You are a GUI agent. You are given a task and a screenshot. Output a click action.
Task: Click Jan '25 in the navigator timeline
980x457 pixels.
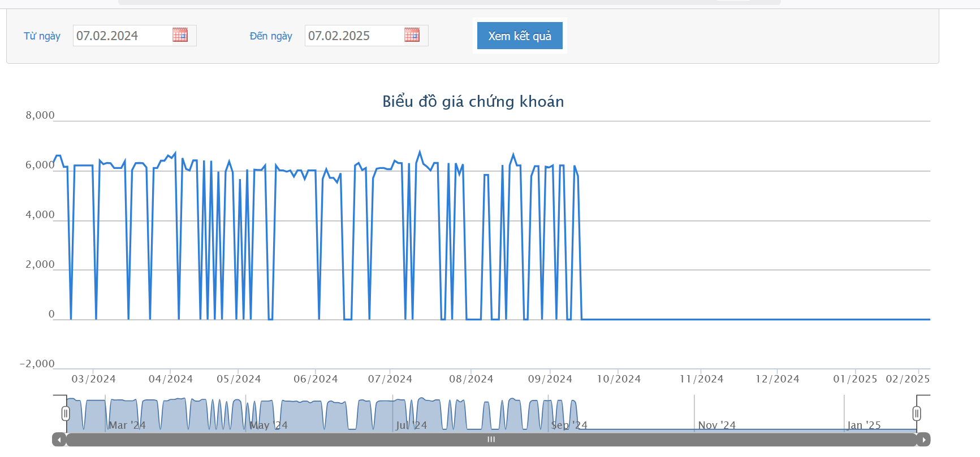[864, 425]
